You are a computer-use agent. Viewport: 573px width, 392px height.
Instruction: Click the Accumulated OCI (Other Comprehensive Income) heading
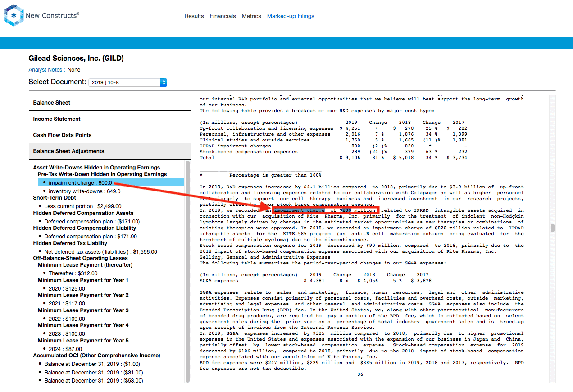point(96,356)
